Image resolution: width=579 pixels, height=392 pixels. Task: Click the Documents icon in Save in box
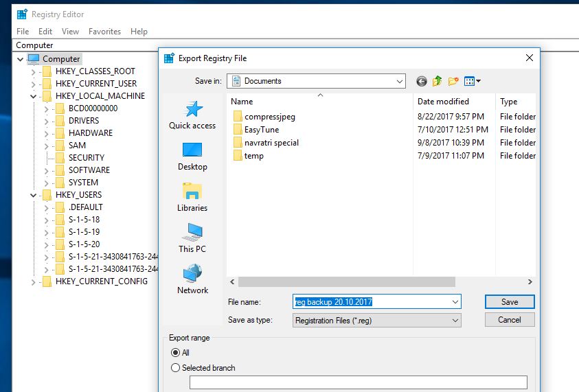(x=236, y=81)
